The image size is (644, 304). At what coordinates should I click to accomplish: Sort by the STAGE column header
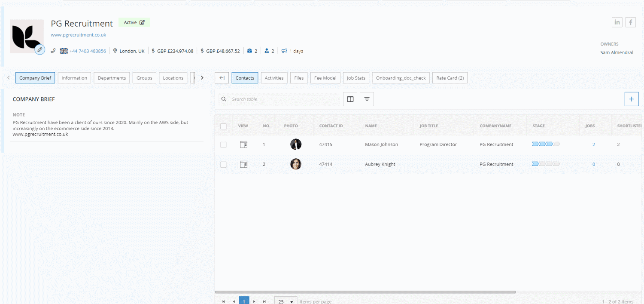pos(538,126)
